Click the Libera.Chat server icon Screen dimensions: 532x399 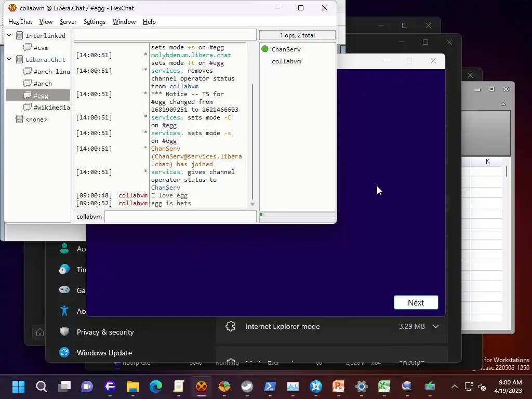(x=20, y=59)
